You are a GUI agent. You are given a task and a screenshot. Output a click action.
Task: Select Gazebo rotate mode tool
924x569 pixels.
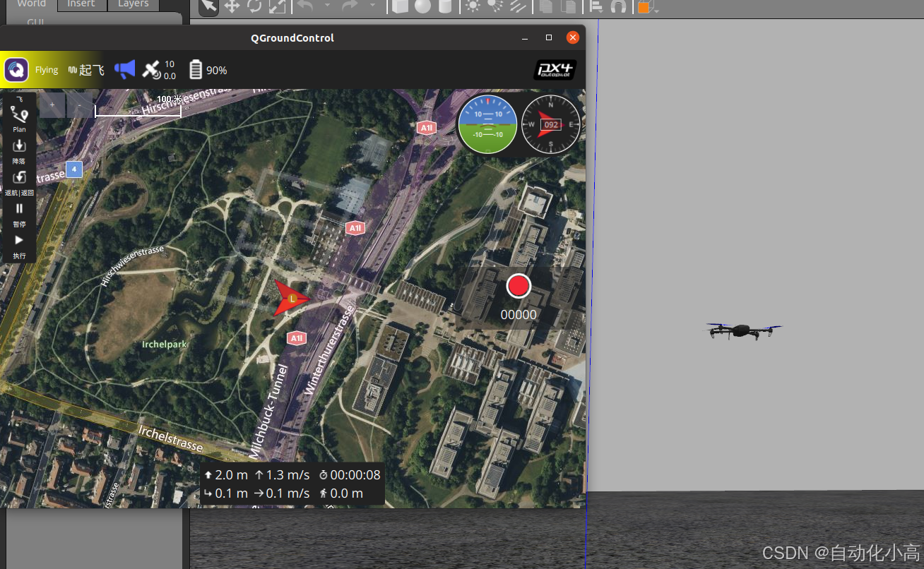[254, 6]
